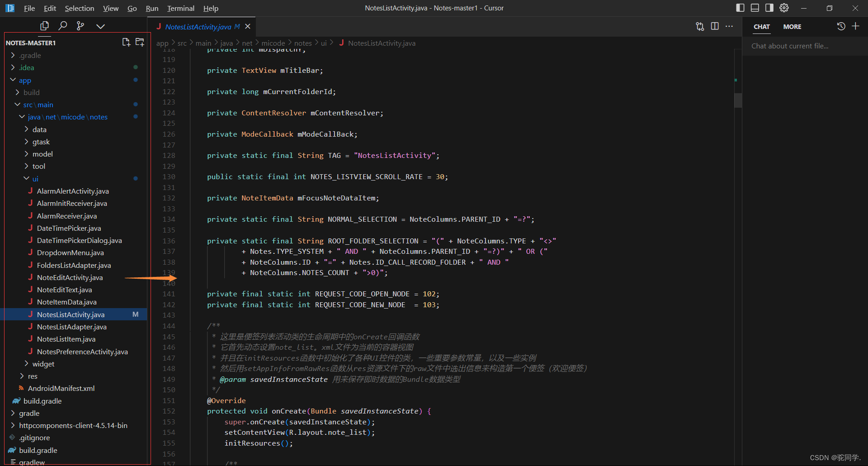This screenshot has height=466, width=868.
Task: Collapse the ui folder
Action: point(35,179)
